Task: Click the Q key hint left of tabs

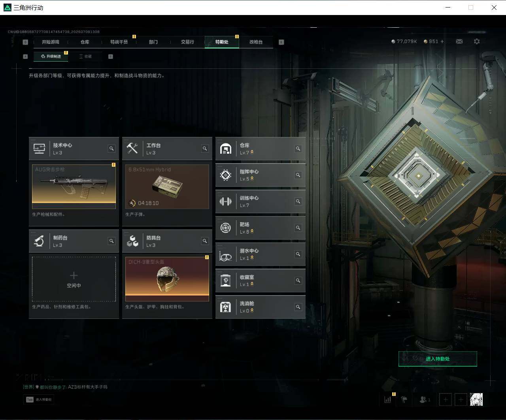Action: pos(25,42)
